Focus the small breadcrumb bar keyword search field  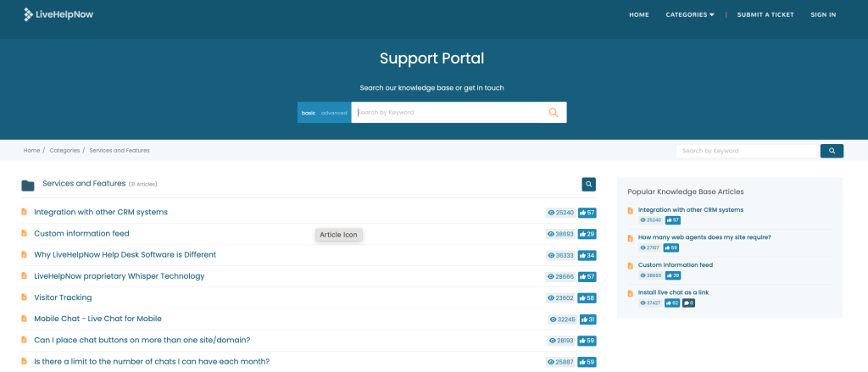click(x=745, y=151)
